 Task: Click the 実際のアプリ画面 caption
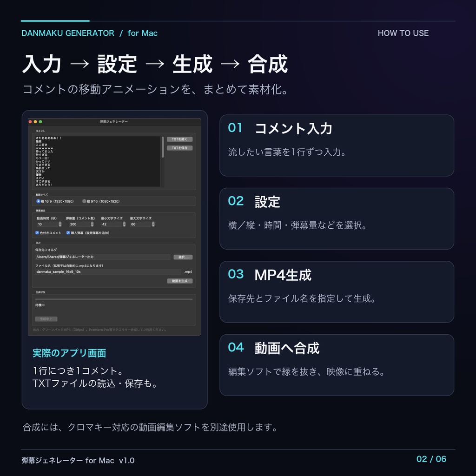pyautogui.click(x=69, y=353)
